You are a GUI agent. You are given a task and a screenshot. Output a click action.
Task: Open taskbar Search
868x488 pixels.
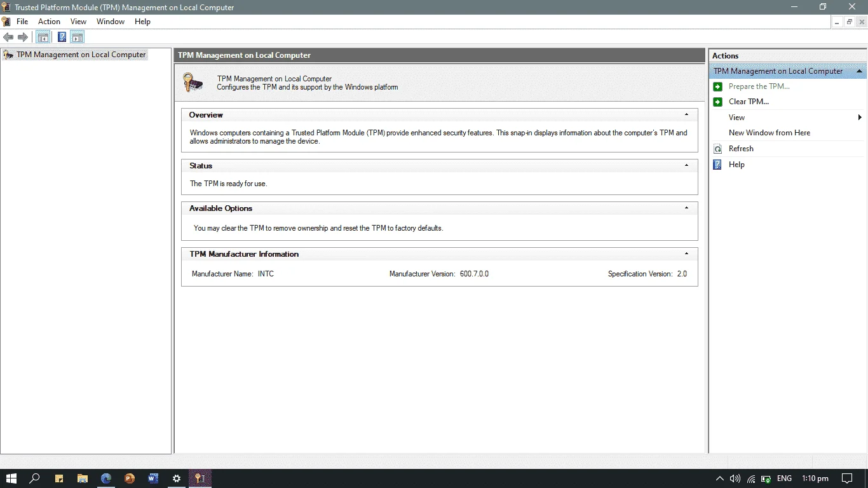(x=35, y=478)
